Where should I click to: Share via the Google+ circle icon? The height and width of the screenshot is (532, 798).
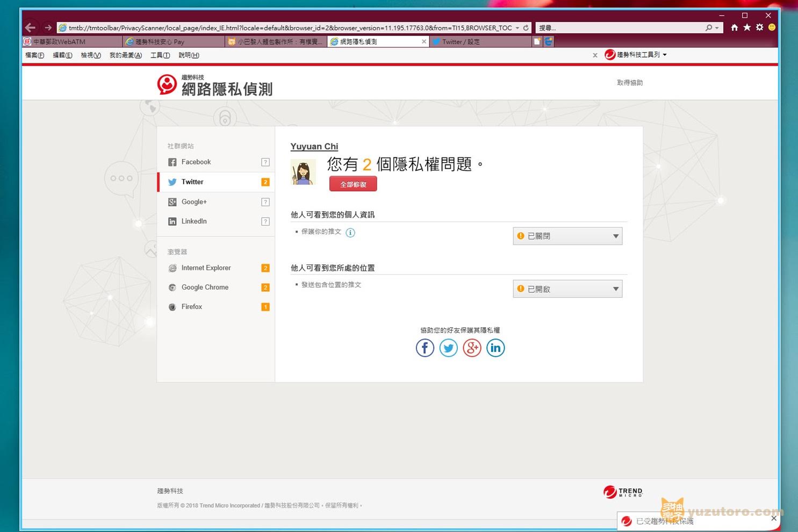pos(472,348)
